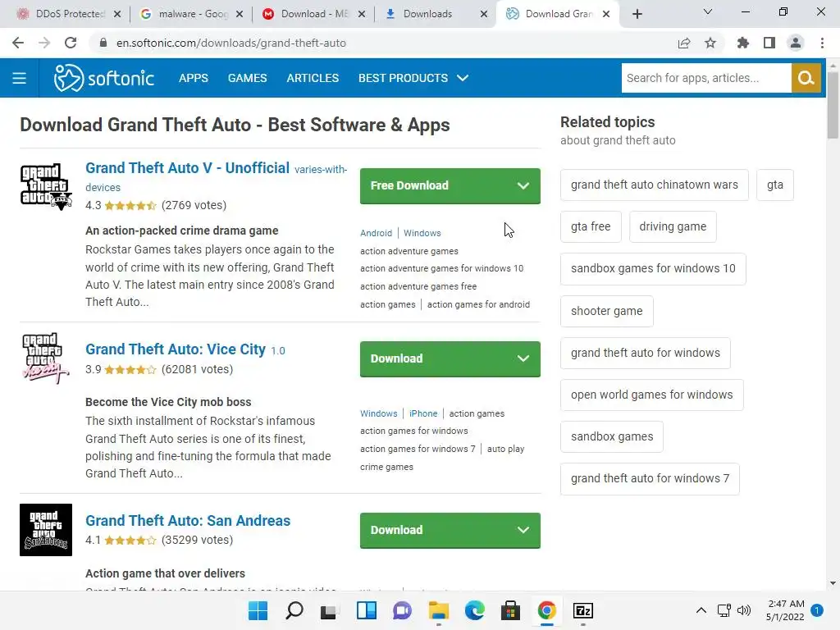Bookmark this page with the star icon

click(710, 43)
